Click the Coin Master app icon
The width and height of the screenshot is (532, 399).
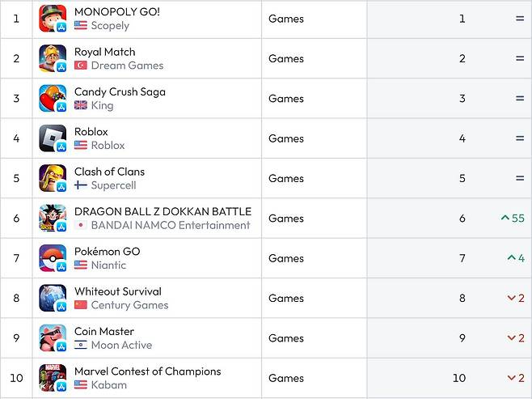pos(53,338)
